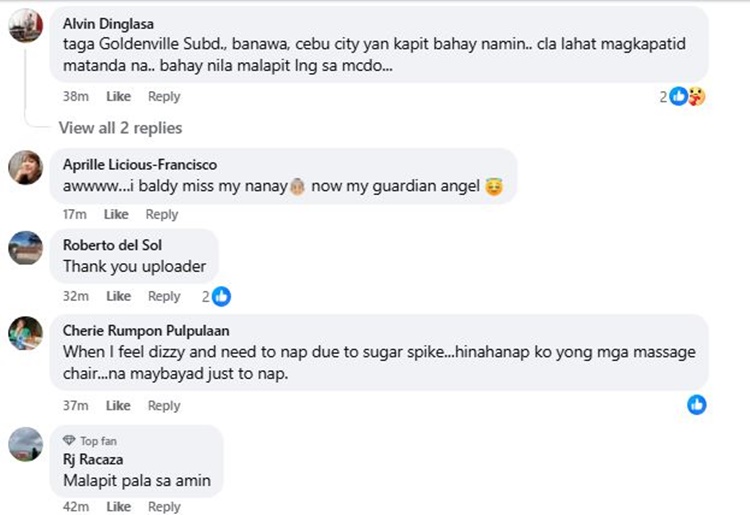750x515 pixels.
Task: Reply to Rj Racaza's comment
Action: 164,507
